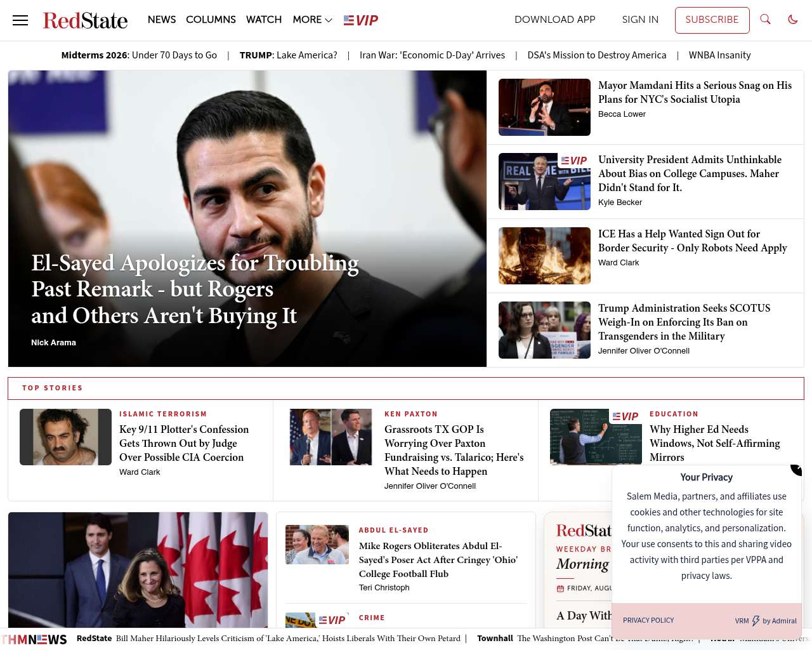Open Mike Rogers article thumbnail

pos(317,545)
